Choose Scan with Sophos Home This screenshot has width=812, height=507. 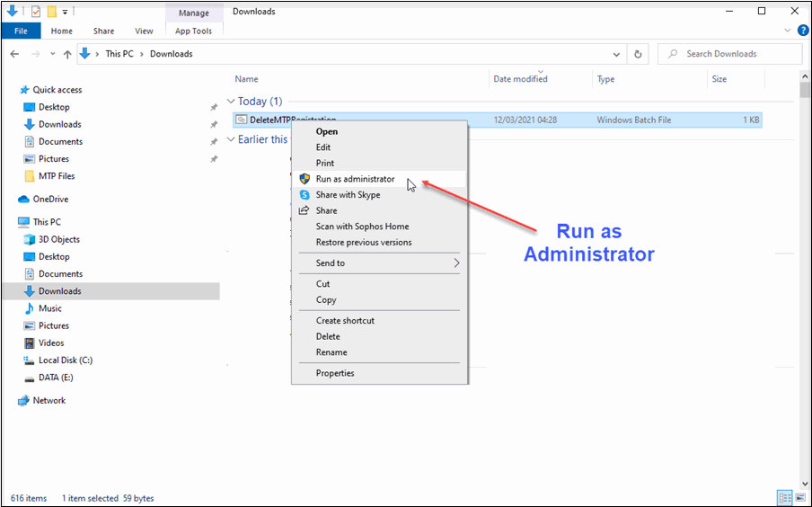[362, 227]
